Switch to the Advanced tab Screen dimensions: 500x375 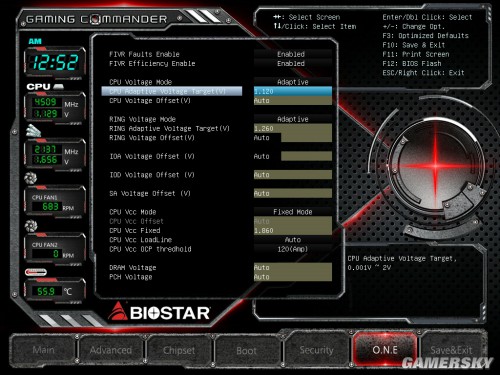click(111, 350)
